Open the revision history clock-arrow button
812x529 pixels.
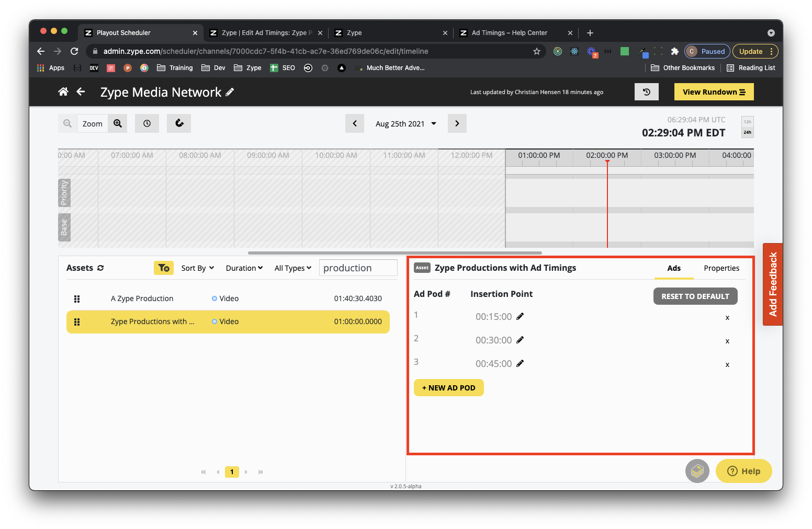click(x=647, y=92)
